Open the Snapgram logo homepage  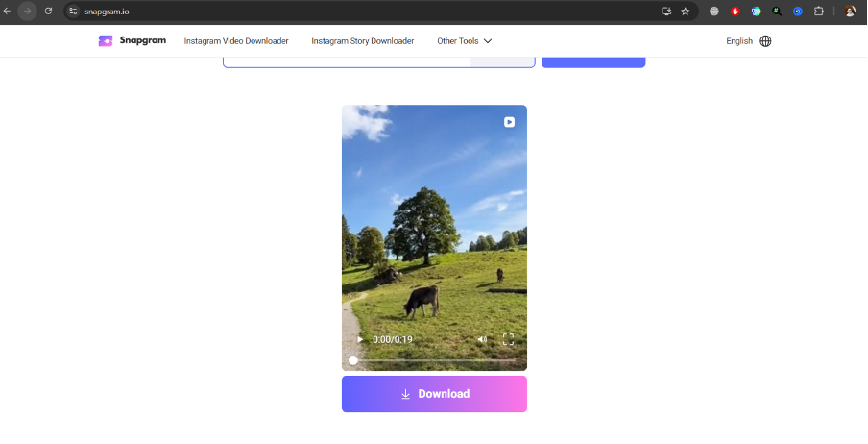(133, 41)
